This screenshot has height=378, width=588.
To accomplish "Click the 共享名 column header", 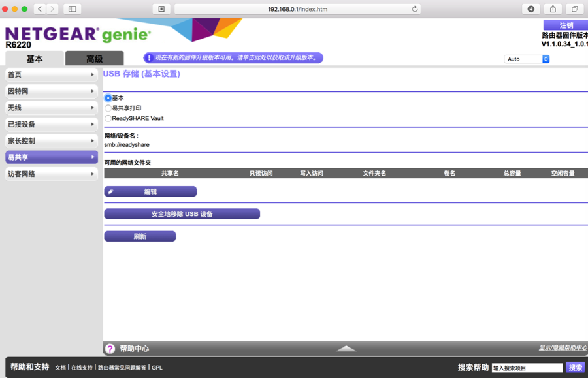I will pos(170,173).
